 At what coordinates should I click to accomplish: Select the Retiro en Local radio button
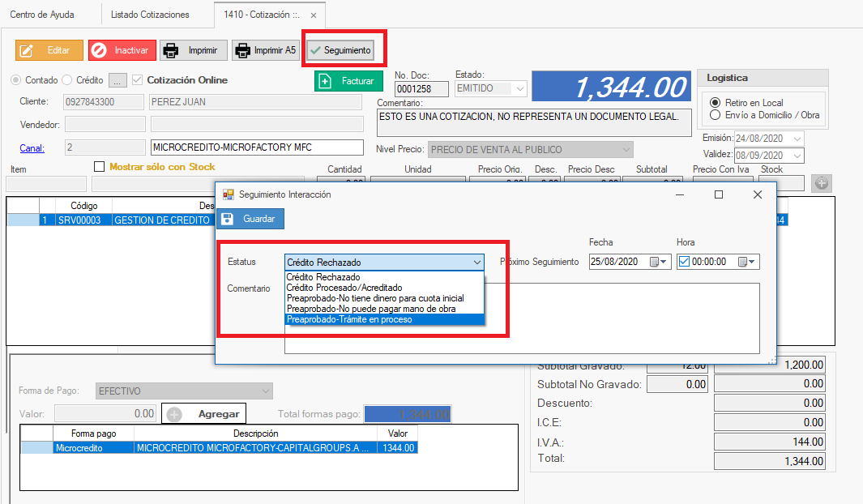[715, 103]
